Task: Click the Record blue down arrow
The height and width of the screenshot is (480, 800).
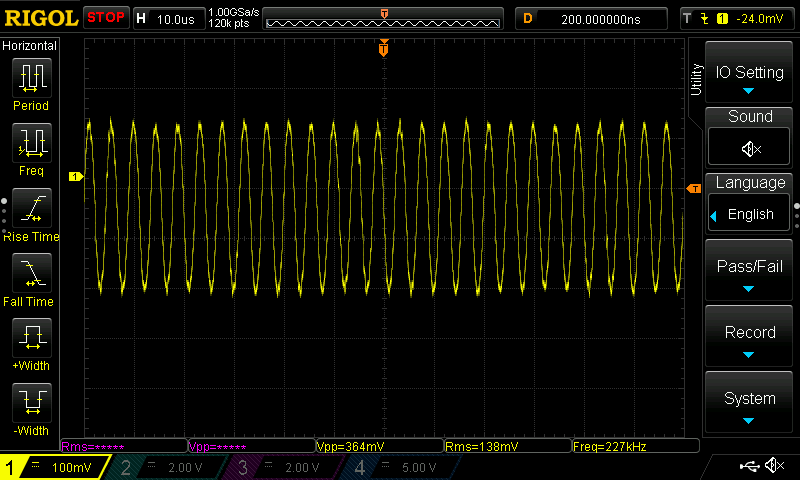Action: pos(748,355)
